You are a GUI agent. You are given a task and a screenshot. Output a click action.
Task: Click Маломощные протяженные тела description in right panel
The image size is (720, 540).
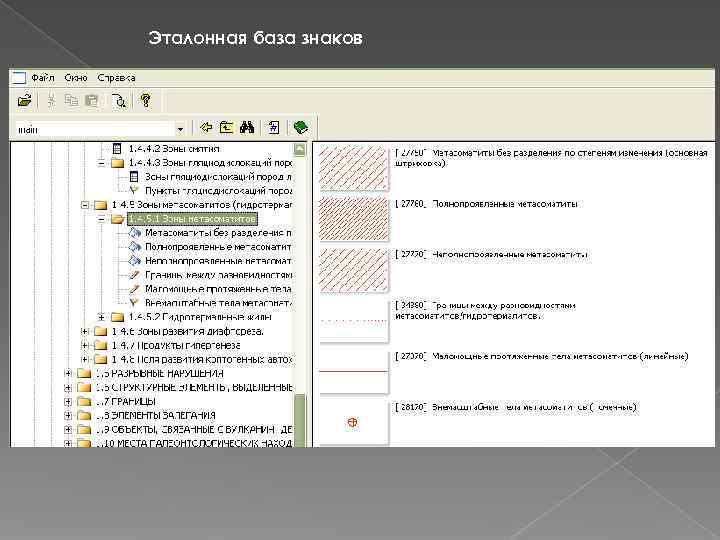click(x=560, y=356)
